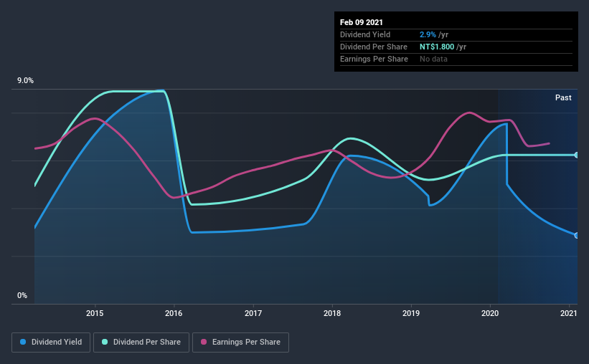Click the teal Dividend Per Share legend dot
Image resolution: width=589 pixels, height=364 pixels.
[x=105, y=342]
